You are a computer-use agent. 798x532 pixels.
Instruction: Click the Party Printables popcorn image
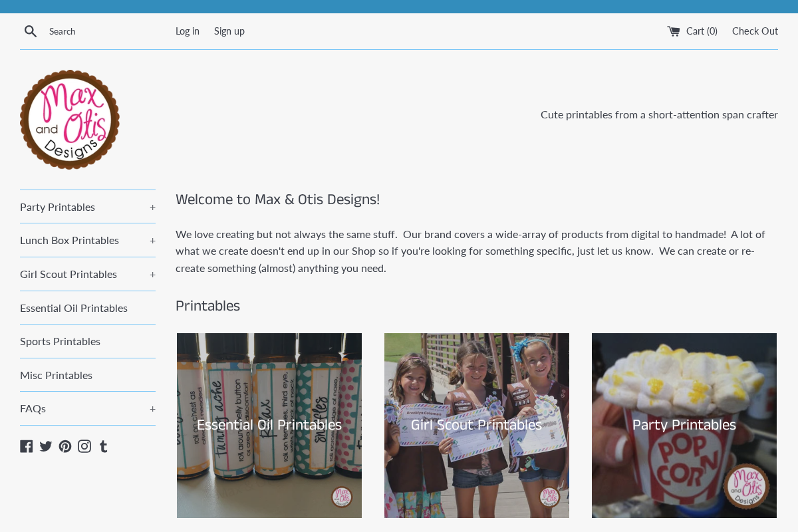point(684,425)
